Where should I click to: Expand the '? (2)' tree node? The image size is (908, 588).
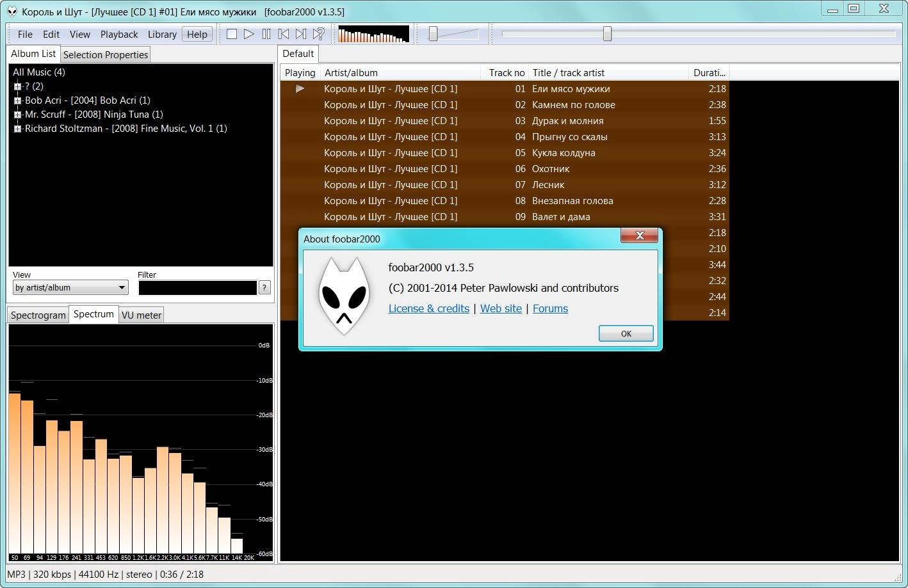click(17, 86)
